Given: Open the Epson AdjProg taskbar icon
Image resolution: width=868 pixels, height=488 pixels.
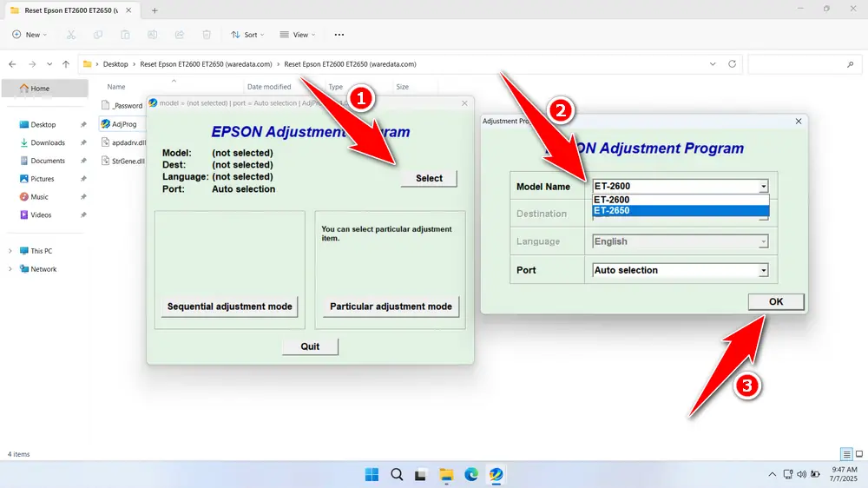Looking at the screenshot, I should click(x=496, y=475).
